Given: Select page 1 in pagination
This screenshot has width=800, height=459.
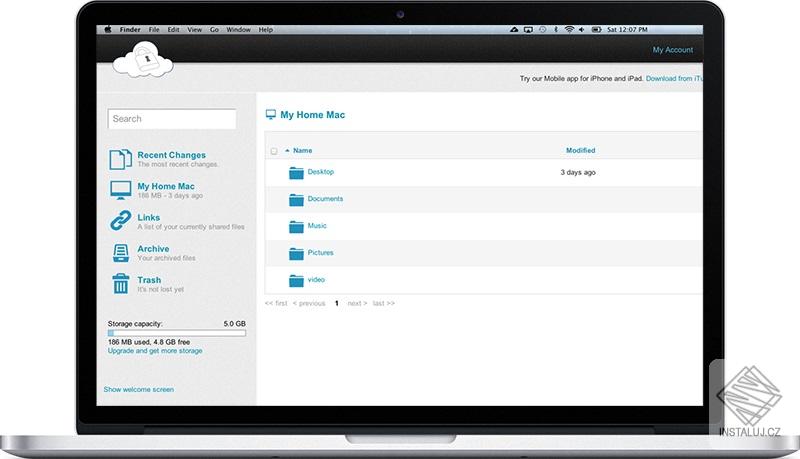Looking at the screenshot, I should (x=337, y=303).
